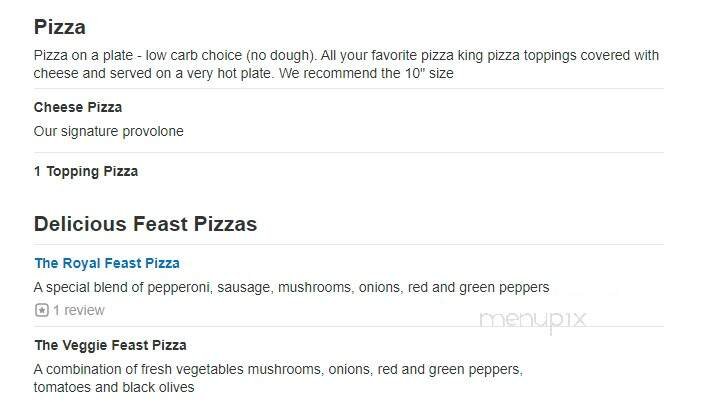712x402 pixels.
Task: Click the 'Our signature provolone' description
Action: click(108, 131)
